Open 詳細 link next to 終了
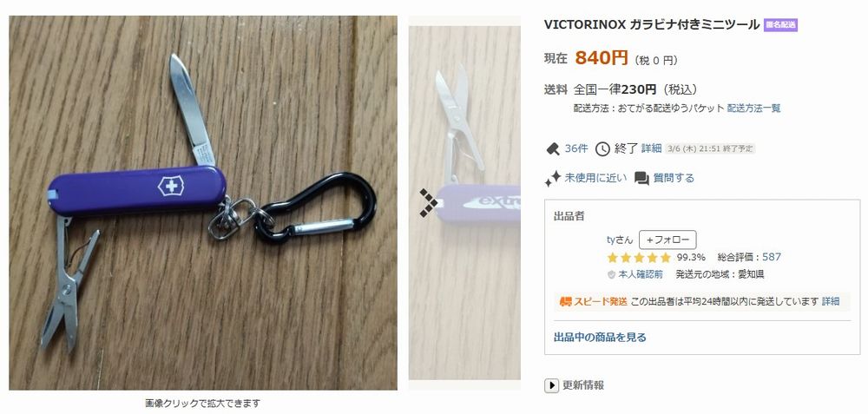 point(652,148)
